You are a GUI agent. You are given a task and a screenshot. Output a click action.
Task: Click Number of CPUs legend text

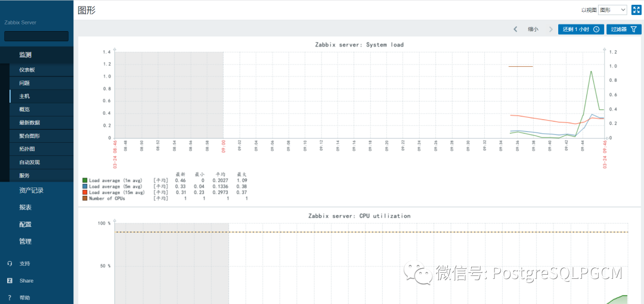coord(107,198)
